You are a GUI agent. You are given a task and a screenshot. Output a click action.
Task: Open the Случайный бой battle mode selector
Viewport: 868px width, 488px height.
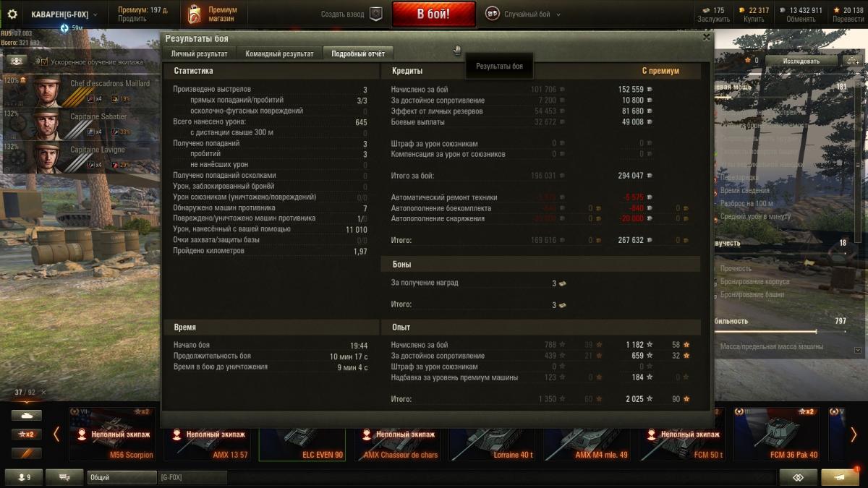(x=523, y=14)
